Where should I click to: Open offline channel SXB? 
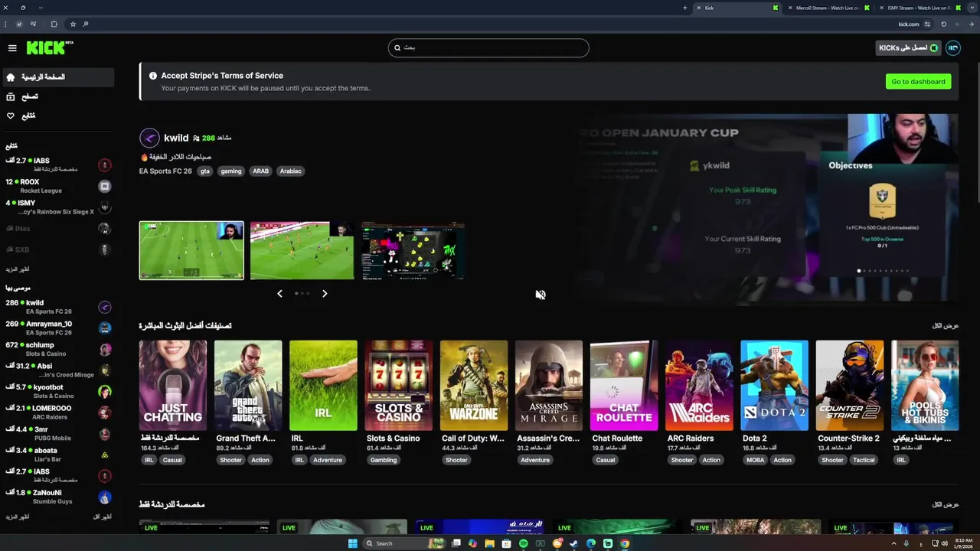click(57, 249)
